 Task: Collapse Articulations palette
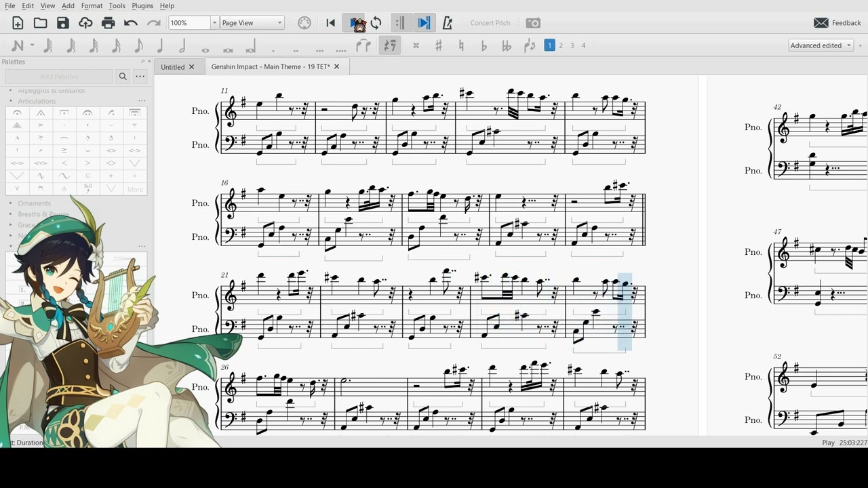click(11, 101)
